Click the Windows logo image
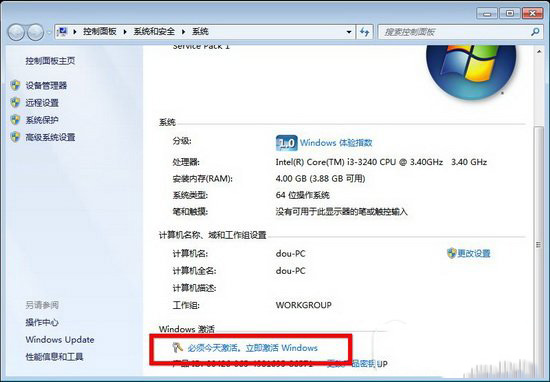Screen dimensions: 550x382 (x=470, y=72)
